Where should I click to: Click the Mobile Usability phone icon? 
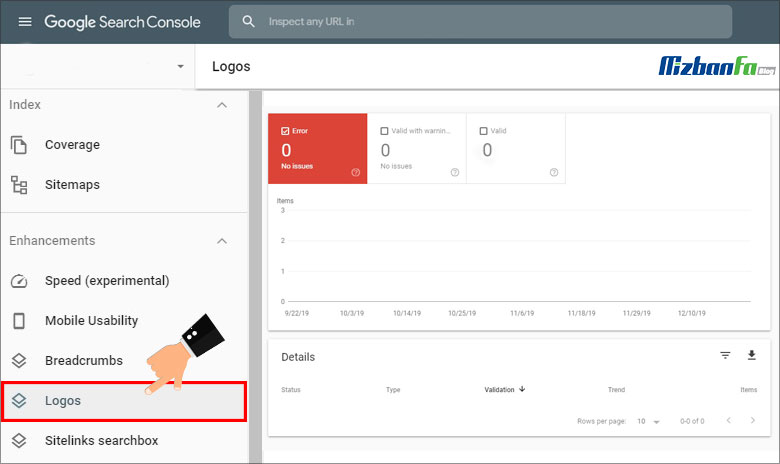[x=19, y=321]
